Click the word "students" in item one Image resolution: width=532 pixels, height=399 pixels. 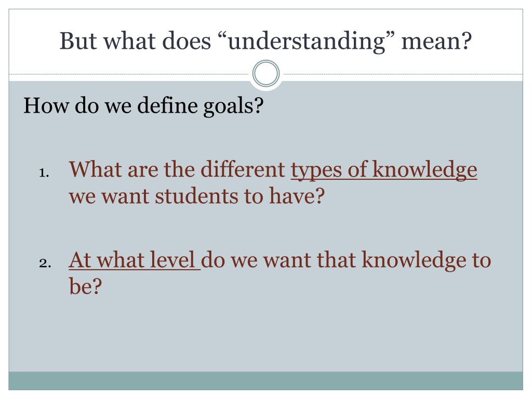[x=196, y=196]
